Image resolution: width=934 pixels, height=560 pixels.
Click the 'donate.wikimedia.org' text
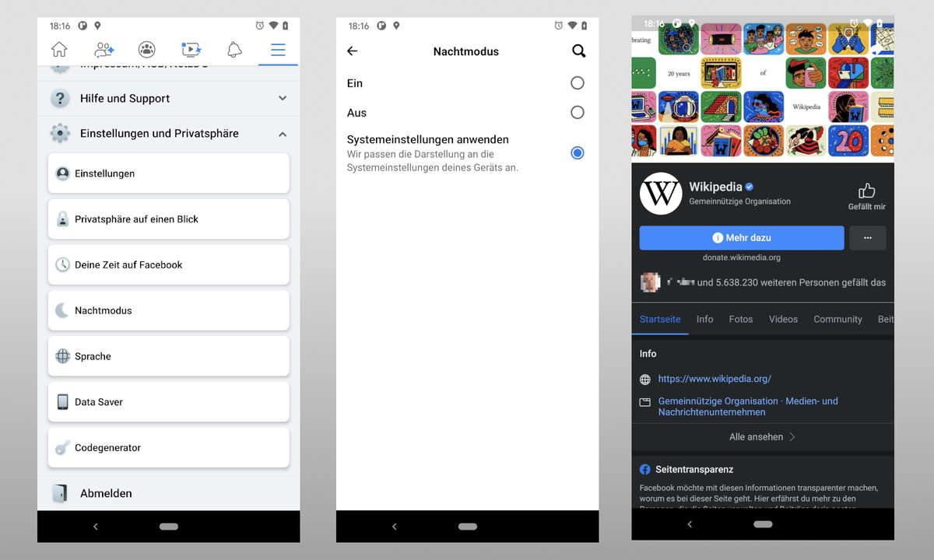742,257
